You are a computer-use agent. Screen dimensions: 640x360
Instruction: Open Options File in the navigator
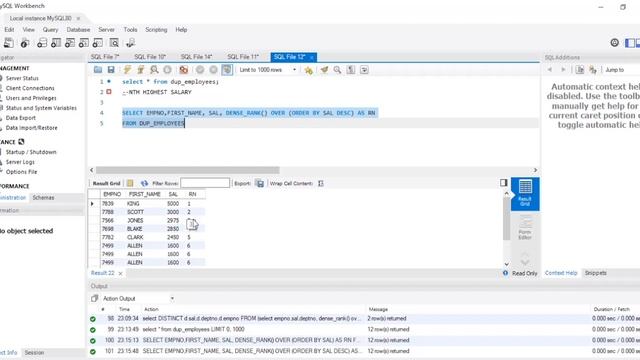tap(21, 172)
